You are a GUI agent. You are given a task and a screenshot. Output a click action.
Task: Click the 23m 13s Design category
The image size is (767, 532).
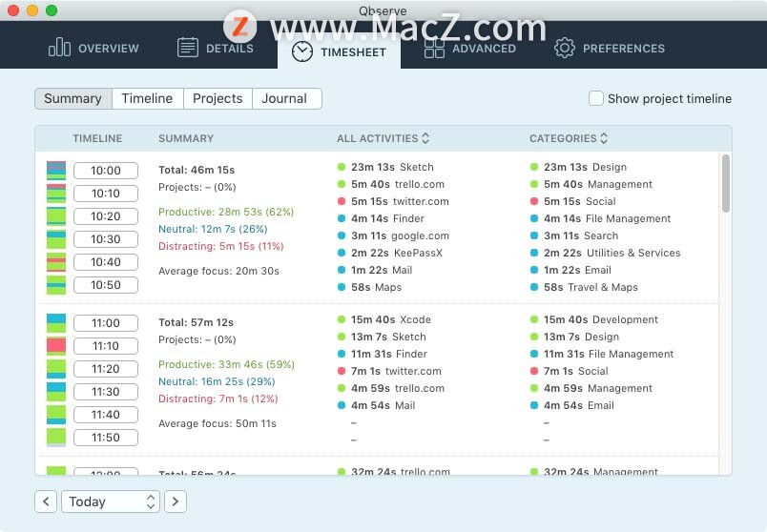pos(579,167)
